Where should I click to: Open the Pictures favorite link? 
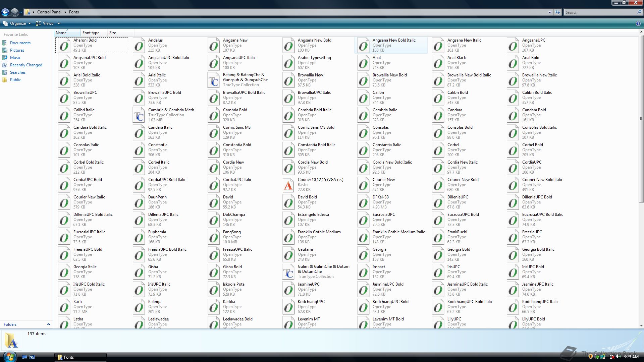tap(17, 50)
